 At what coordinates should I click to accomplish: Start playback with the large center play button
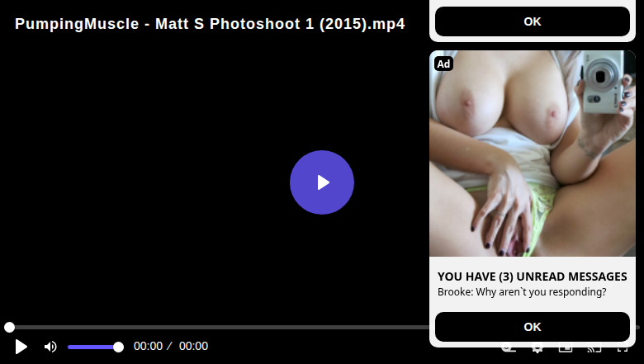[322, 182]
